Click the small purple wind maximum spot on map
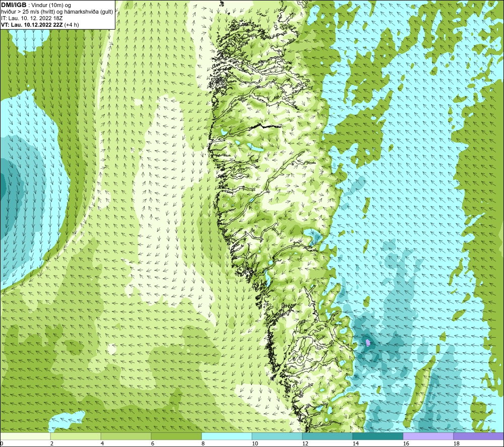 click(x=368, y=343)
